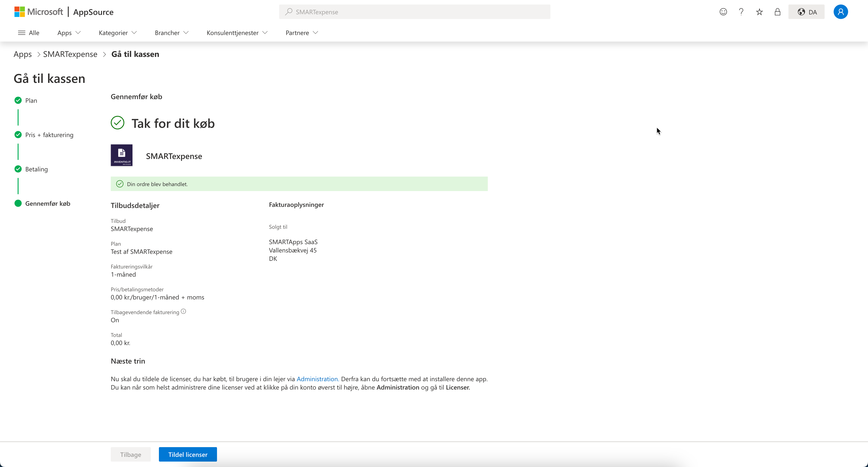Select the Pris + fakturering step

tap(49, 135)
